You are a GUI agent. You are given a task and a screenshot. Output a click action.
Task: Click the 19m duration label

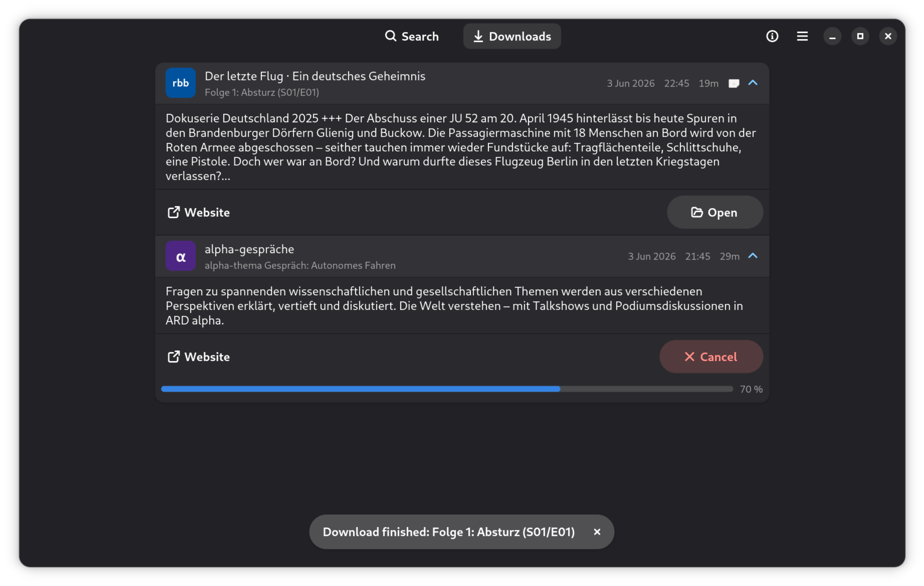coord(708,83)
